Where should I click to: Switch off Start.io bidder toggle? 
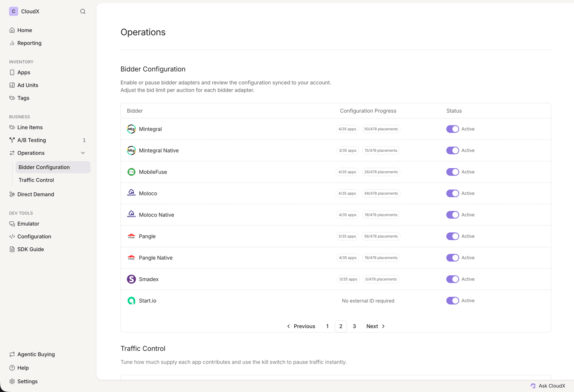pyautogui.click(x=452, y=301)
